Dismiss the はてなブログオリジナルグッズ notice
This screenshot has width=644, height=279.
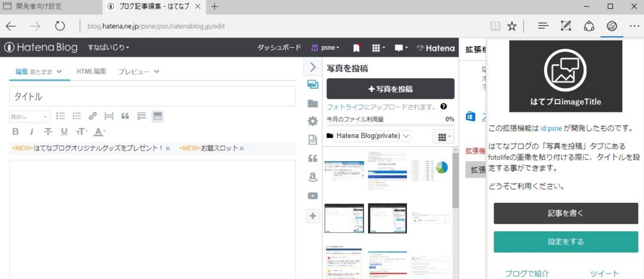click(167, 149)
